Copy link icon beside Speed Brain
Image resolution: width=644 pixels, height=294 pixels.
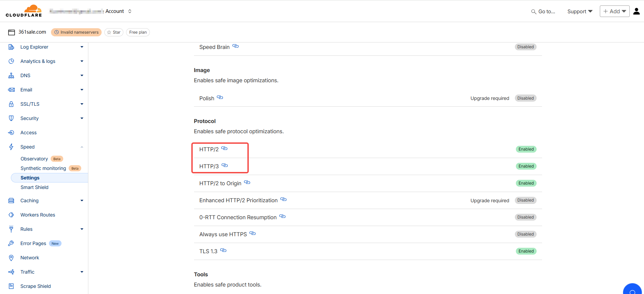point(236,46)
